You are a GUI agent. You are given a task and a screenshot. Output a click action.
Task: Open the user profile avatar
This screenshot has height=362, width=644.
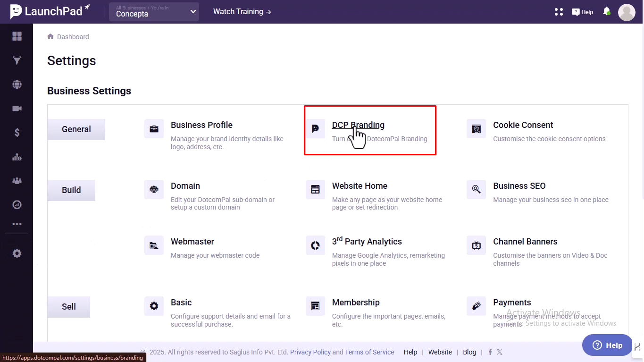pos(627,12)
